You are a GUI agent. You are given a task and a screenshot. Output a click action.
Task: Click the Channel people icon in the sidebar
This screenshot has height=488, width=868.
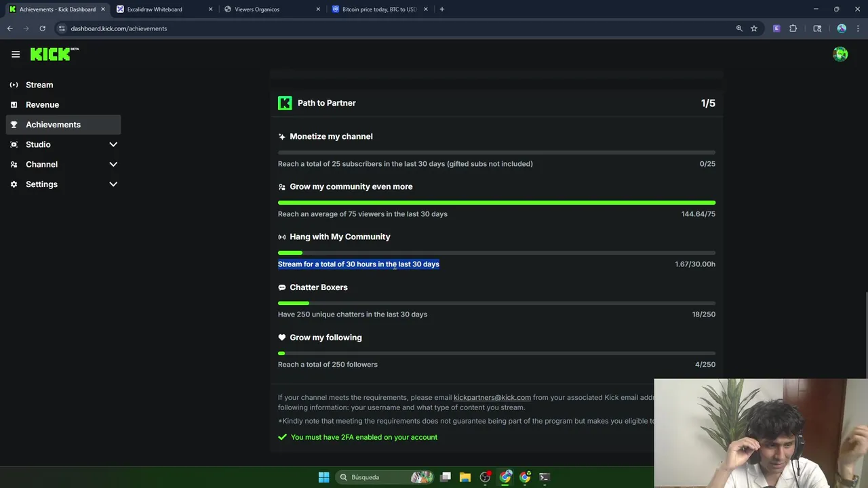14,164
